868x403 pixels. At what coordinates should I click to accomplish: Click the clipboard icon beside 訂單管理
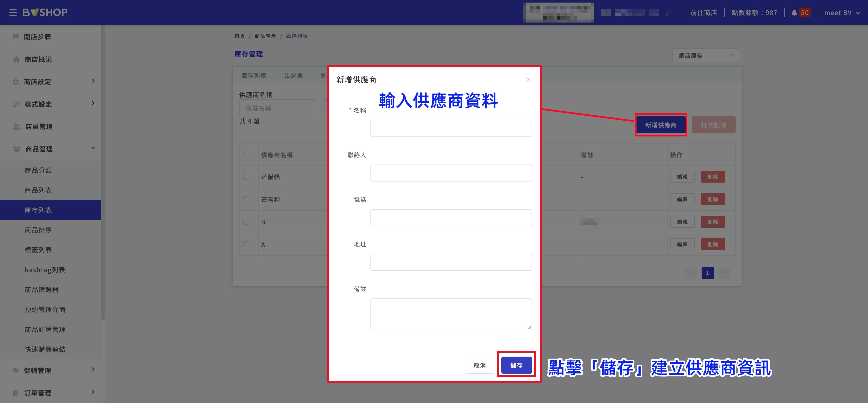(15, 393)
